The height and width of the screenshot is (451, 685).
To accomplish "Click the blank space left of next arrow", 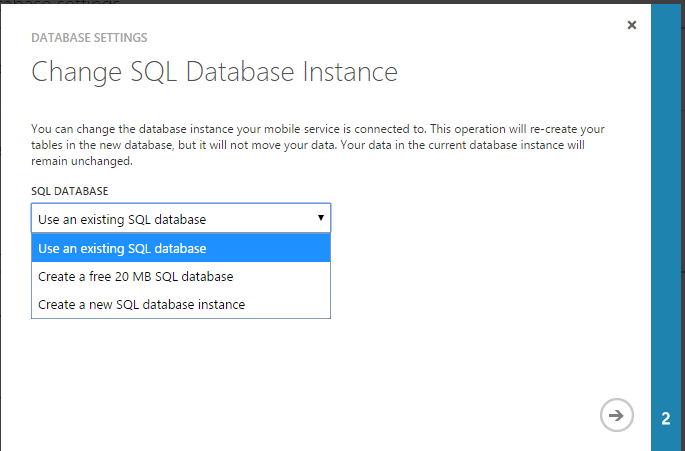I will pyautogui.click(x=450, y=415).
